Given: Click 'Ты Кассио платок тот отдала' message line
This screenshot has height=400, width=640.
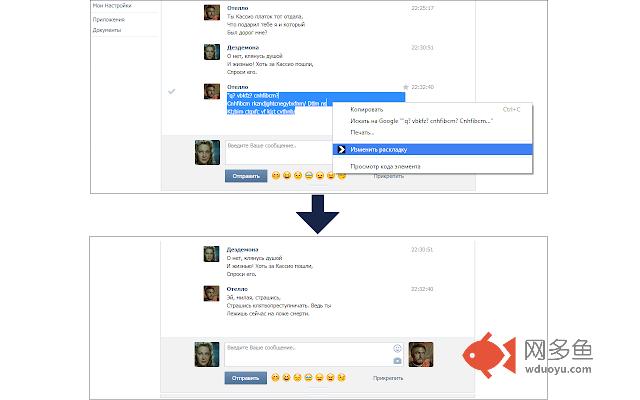Looking at the screenshot, I should pos(265,16).
